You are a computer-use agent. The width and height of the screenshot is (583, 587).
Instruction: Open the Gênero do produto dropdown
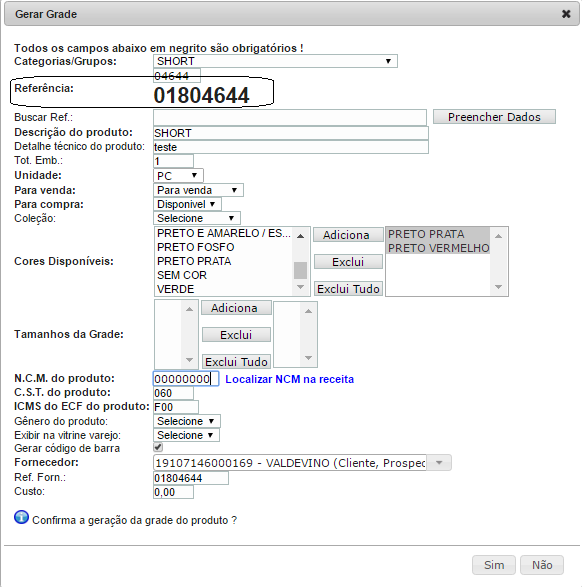(186, 421)
